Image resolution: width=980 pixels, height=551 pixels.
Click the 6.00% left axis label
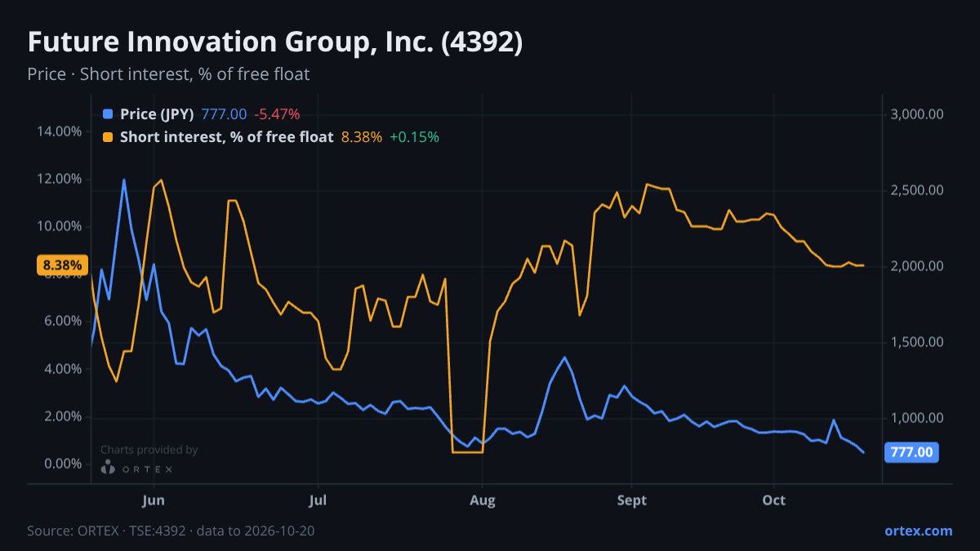pos(63,322)
